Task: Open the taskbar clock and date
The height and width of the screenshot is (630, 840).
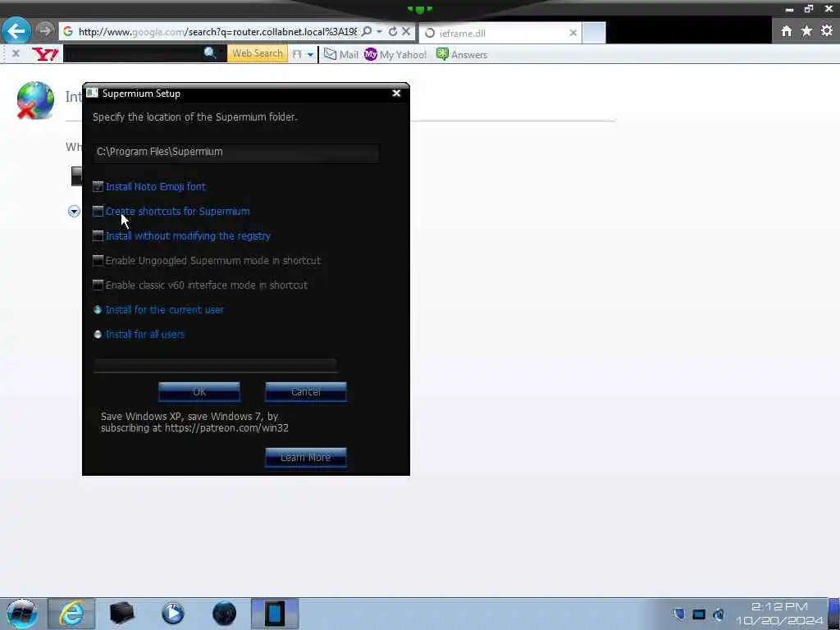Action: click(779, 614)
